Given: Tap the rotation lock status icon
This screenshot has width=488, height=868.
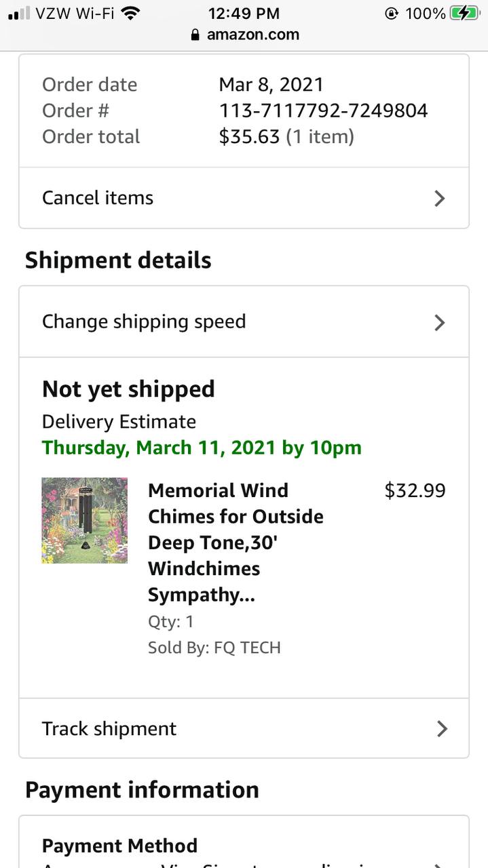Looking at the screenshot, I should 391,14.
